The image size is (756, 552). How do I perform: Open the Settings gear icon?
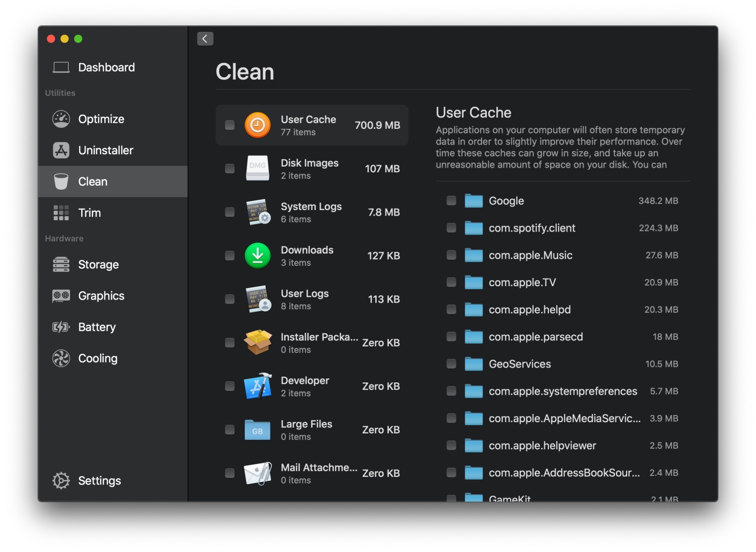(61, 480)
